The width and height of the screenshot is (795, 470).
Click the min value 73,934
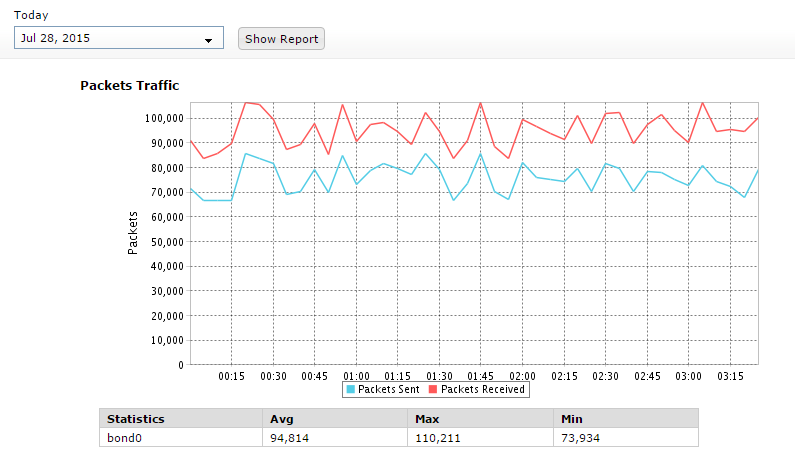(580, 437)
